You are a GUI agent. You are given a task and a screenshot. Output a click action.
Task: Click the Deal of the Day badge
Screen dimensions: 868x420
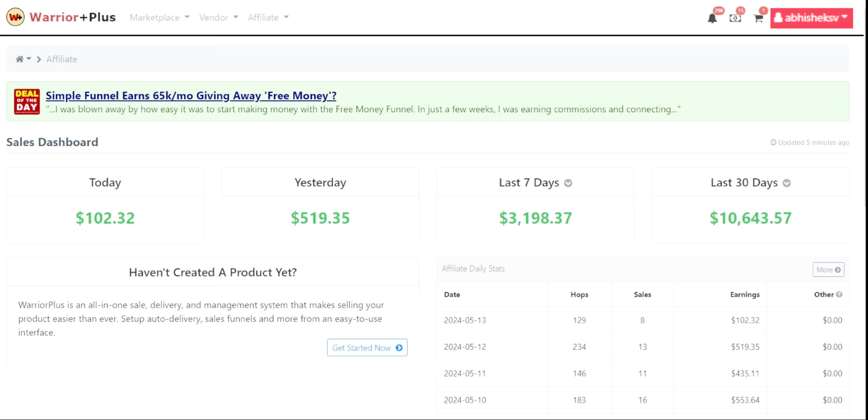click(27, 101)
